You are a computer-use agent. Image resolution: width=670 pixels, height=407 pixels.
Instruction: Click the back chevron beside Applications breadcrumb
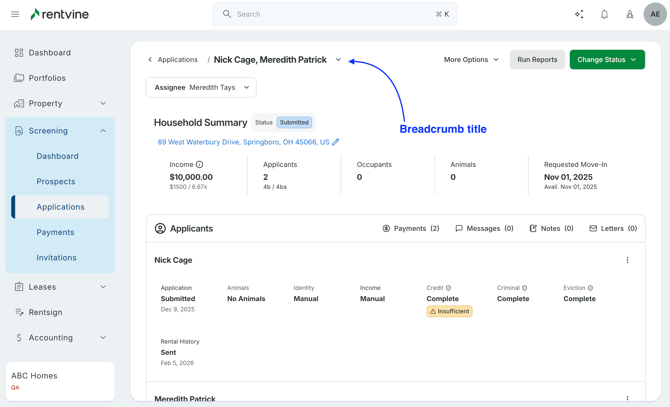(150, 60)
